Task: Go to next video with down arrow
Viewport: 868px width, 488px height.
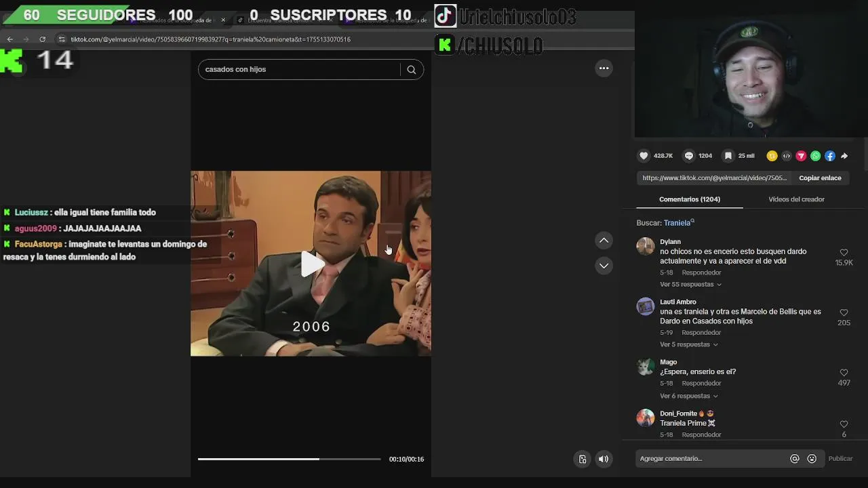Action: point(604,266)
